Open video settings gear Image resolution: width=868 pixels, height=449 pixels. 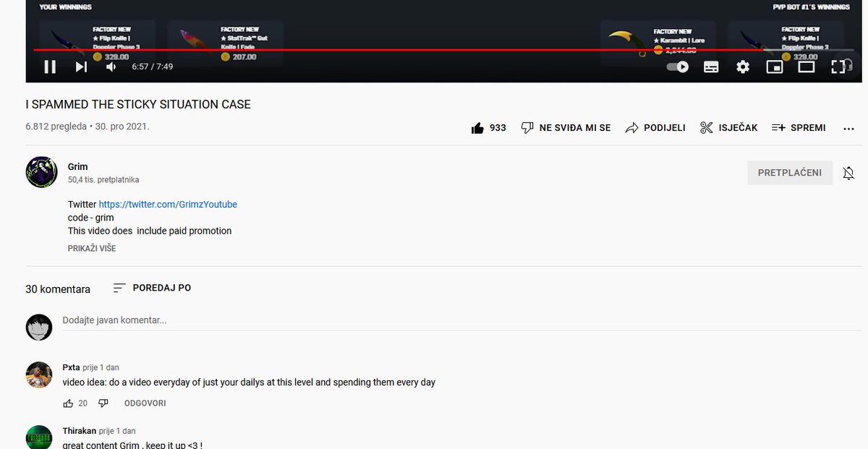click(743, 67)
